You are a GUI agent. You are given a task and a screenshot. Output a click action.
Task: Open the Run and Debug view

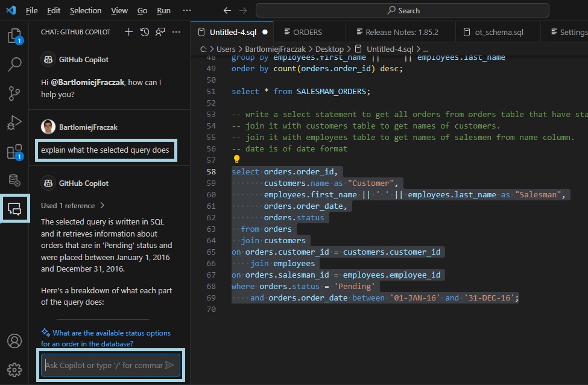(x=14, y=122)
